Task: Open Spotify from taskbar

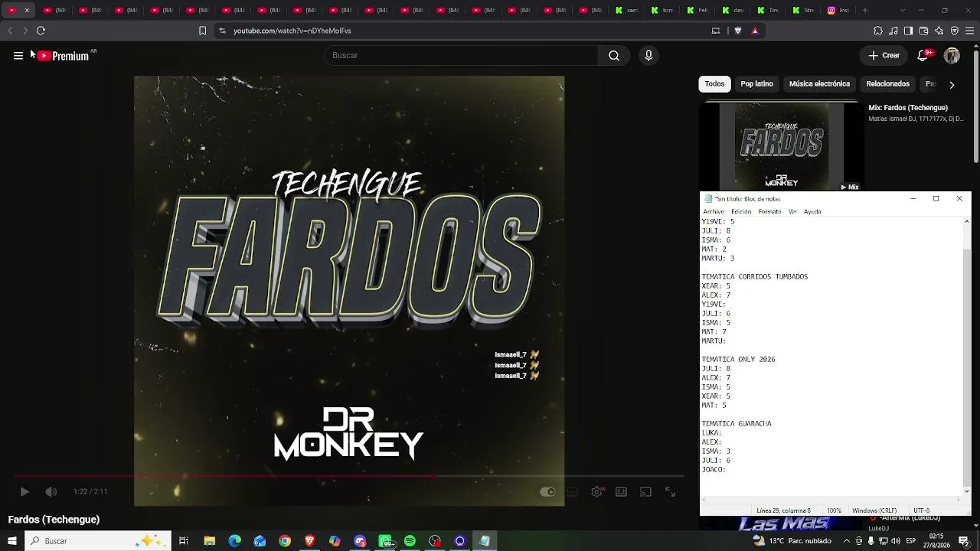Action: pos(410,541)
